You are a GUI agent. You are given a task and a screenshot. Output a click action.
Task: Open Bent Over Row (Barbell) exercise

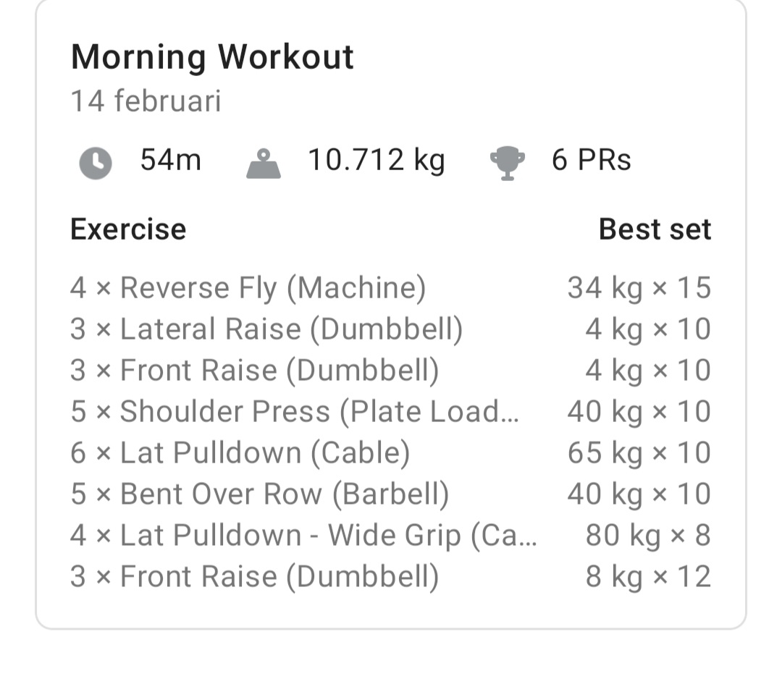click(x=259, y=494)
